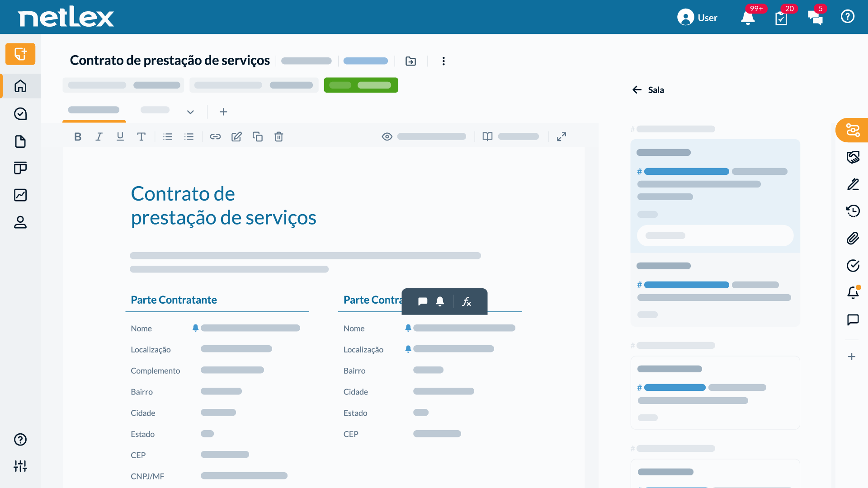
Task: Open the tasks checkmark sidebar icon
Action: coord(20,113)
